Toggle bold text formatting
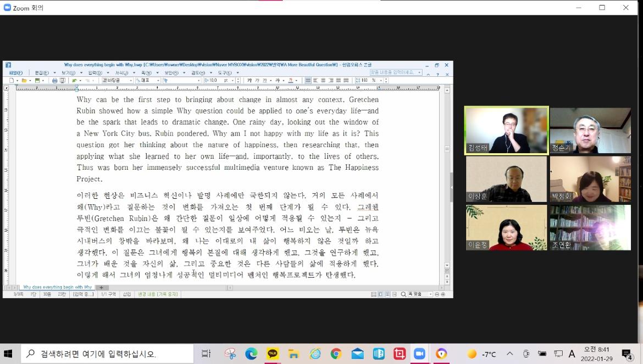The width and height of the screenshot is (643, 364). pos(249,81)
